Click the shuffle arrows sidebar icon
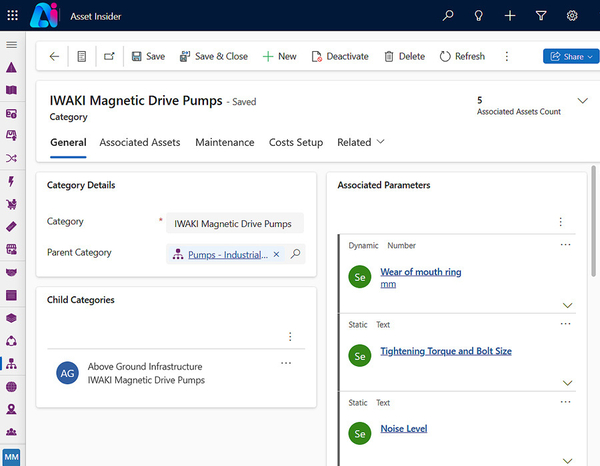The image size is (600, 466). pos(11,158)
